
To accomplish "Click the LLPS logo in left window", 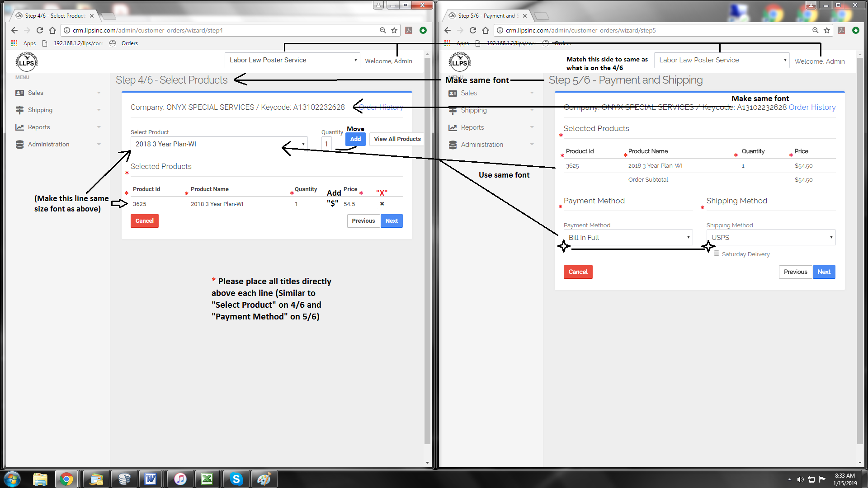I will click(x=27, y=61).
